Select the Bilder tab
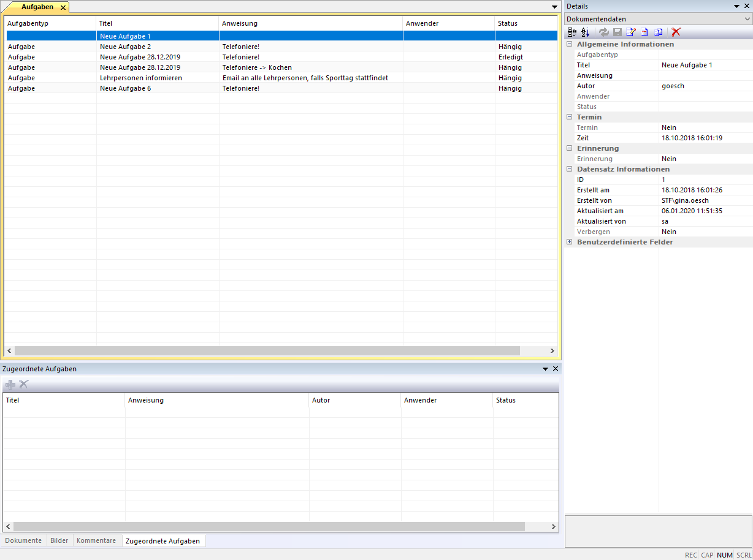This screenshot has width=753, height=560. 59,540
